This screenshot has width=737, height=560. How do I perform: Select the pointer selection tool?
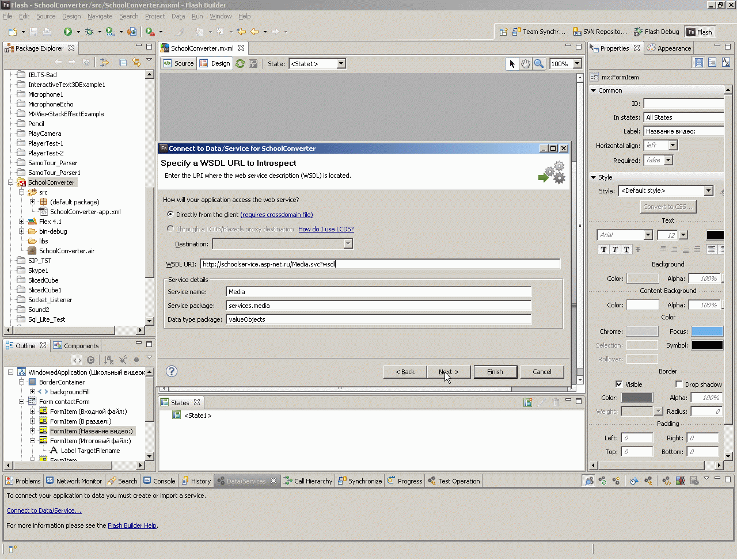[512, 64]
